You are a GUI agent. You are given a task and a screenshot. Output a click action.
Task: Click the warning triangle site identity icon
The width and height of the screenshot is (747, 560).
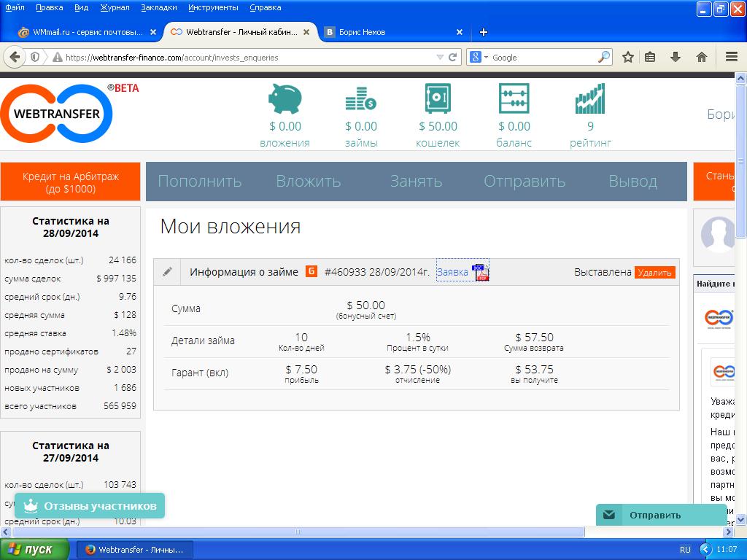(57, 57)
